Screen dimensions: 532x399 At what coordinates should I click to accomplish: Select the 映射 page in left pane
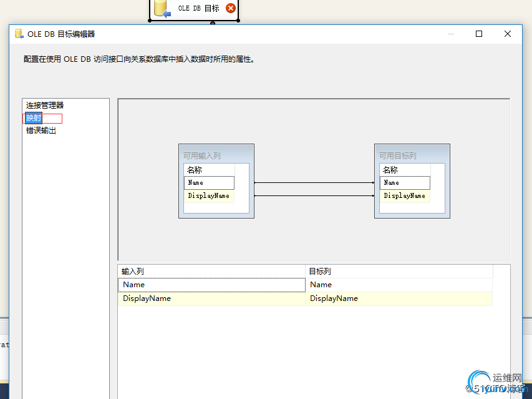(x=34, y=118)
